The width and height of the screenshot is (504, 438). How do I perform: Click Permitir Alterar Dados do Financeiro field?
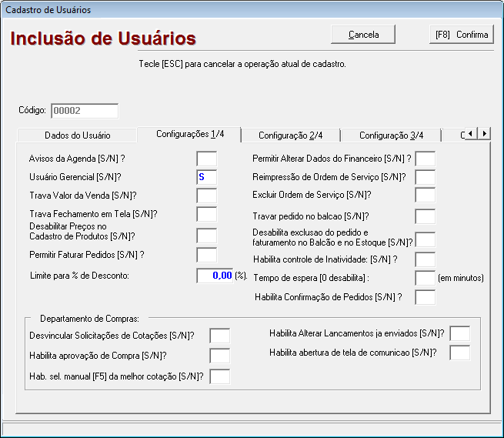coord(425,159)
